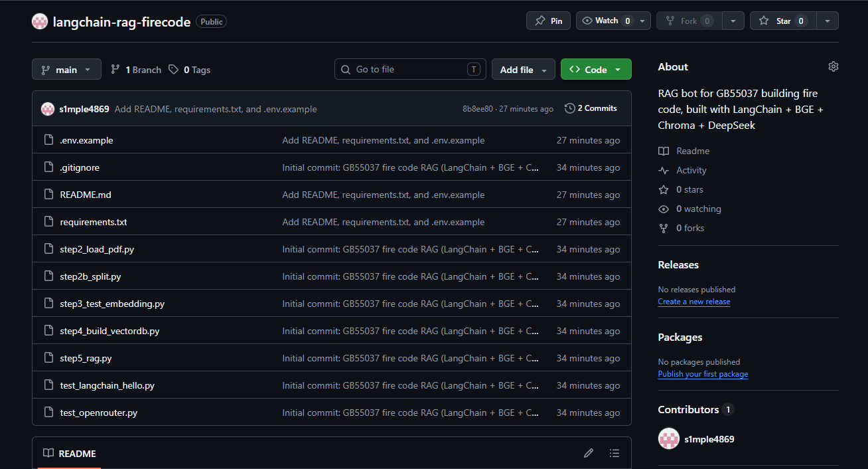The height and width of the screenshot is (469, 868).
Task: Click the file icon for step5_rag.py
Action: (48, 358)
